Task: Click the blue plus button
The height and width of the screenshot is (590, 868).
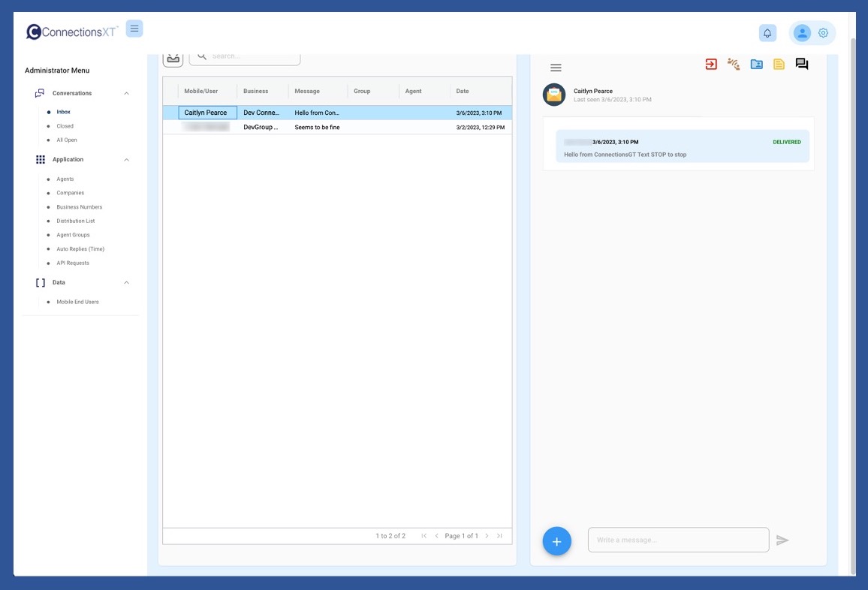Action: click(556, 540)
